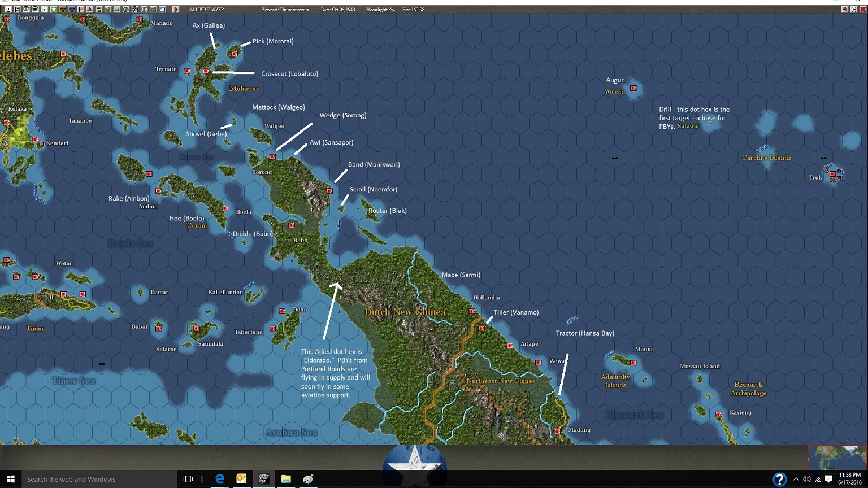The image size is (868, 488).
Task: Click the 'Bismarck Archipelago' region label
Action: (748, 389)
